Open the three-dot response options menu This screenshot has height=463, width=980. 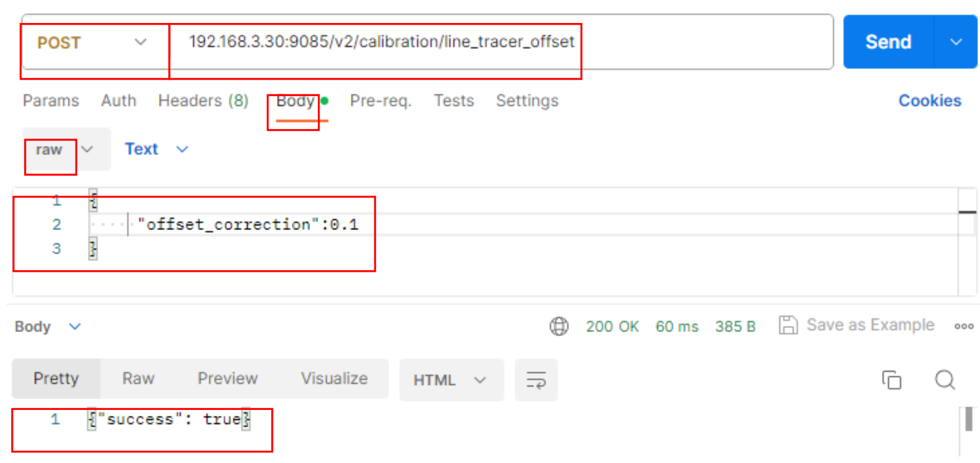pos(963,326)
